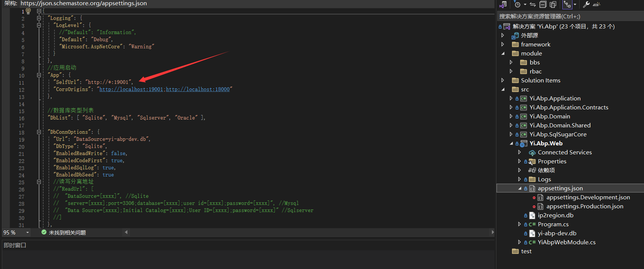Click the Collapse All icon in Solution Explorer
644x269 pixels.
[x=543, y=4]
